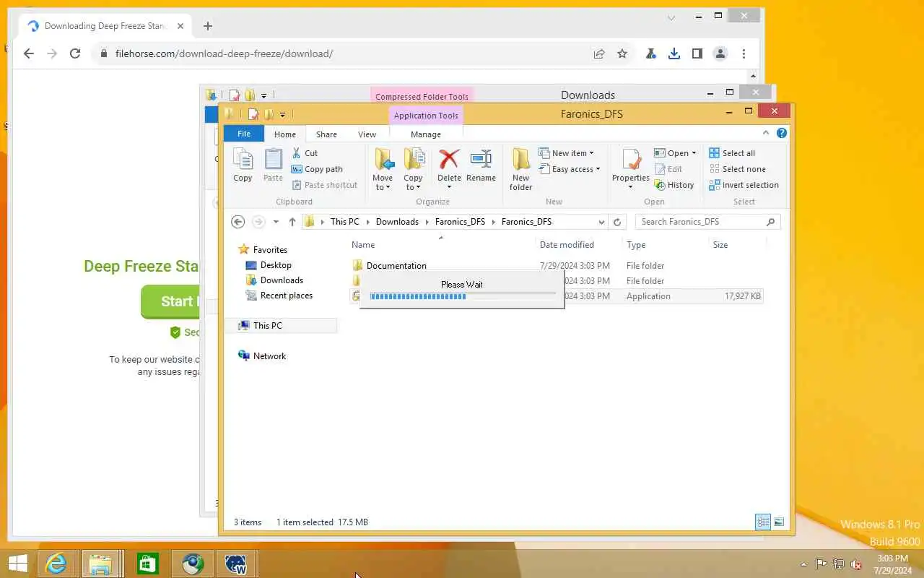Bookmark this page with star icon
Image resolution: width=924 pixels, height=578 pixels.
[x=622, y=53]
